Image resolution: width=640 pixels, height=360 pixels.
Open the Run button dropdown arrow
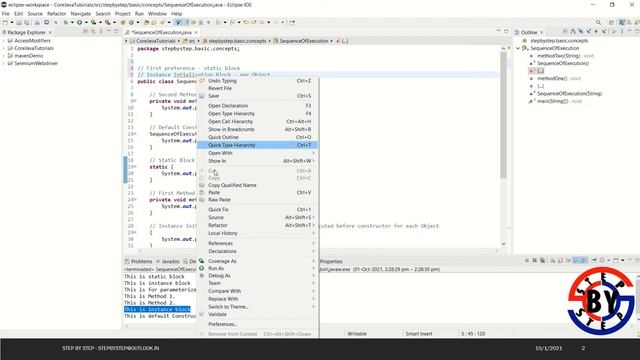pos(87,22)
